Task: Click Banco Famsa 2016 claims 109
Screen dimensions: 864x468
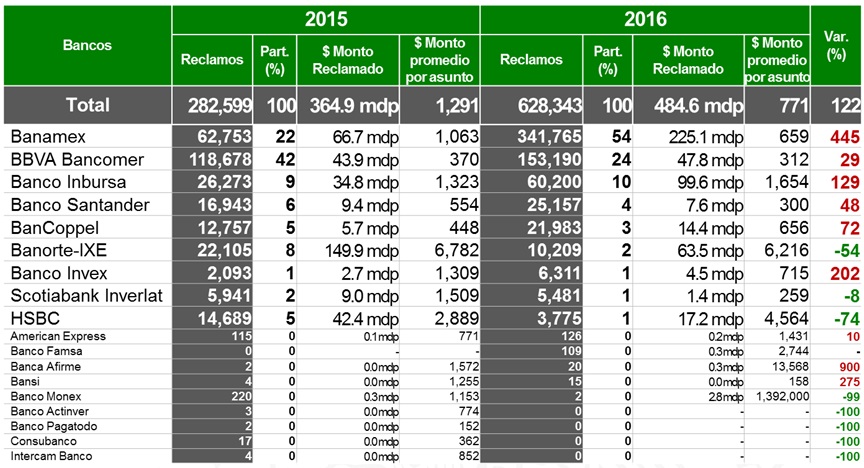Action: (571, 351)
